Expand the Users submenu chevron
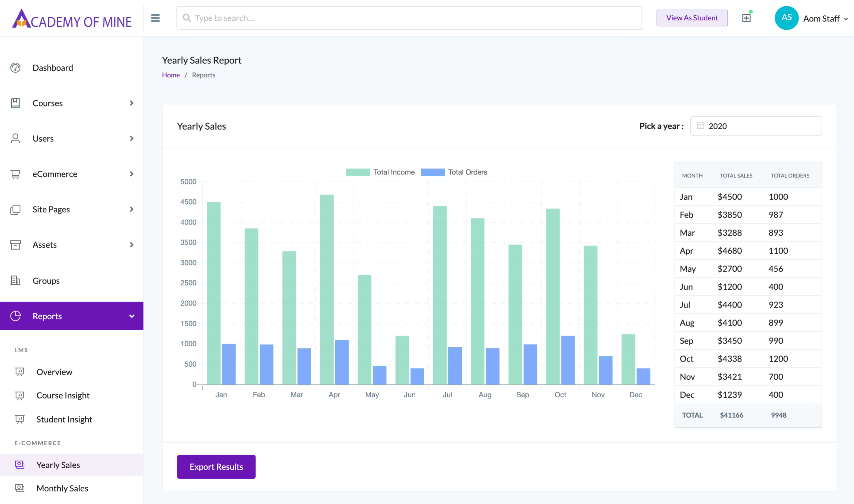 point(132,138)
